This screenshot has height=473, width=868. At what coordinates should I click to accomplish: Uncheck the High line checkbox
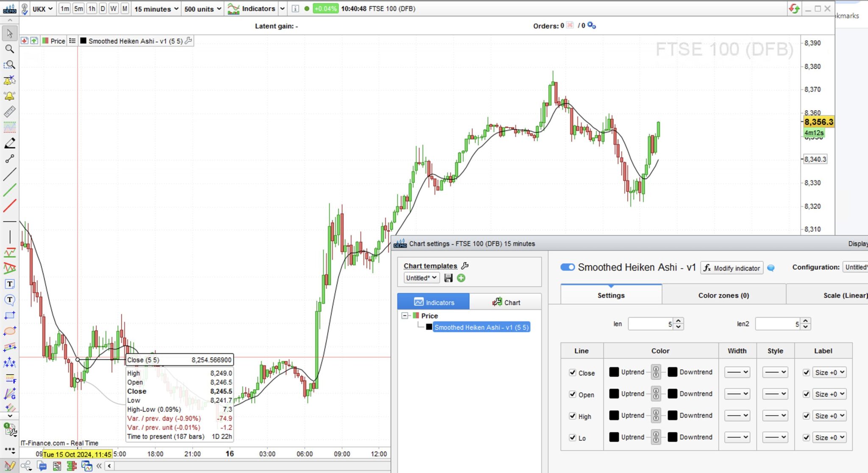573,416
